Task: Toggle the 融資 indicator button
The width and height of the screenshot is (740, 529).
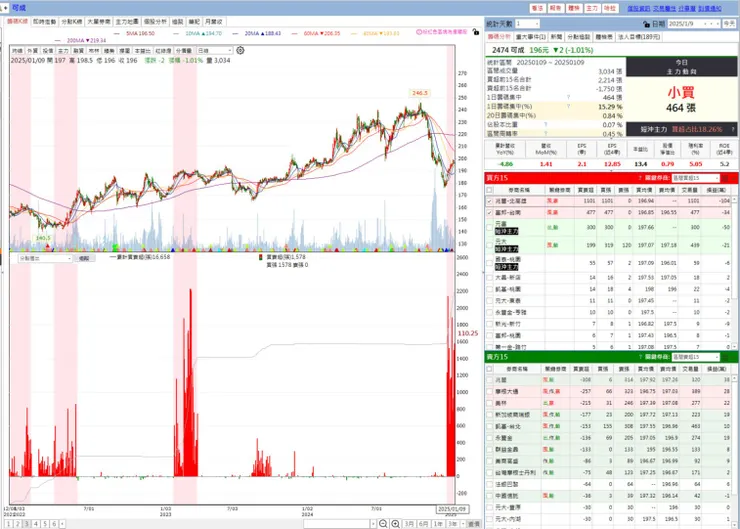Action: pyautogui.click(x=78, y=50)
